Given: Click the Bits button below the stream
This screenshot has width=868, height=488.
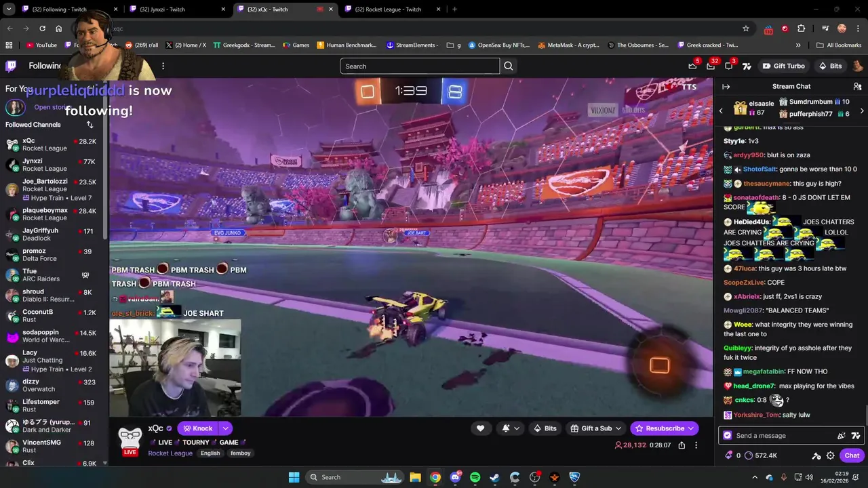Looking at the screenshot, I should tap(545, 428).
